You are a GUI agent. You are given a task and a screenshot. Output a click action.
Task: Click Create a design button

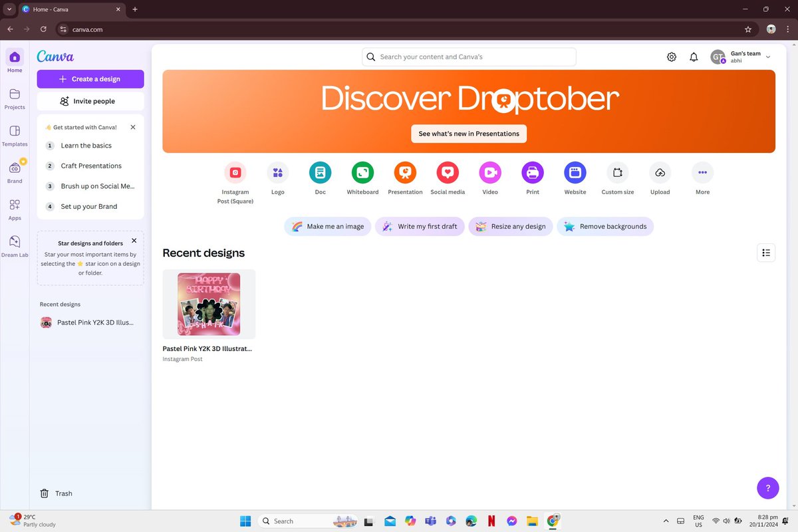pyautogui.click(x=90, y=78)
